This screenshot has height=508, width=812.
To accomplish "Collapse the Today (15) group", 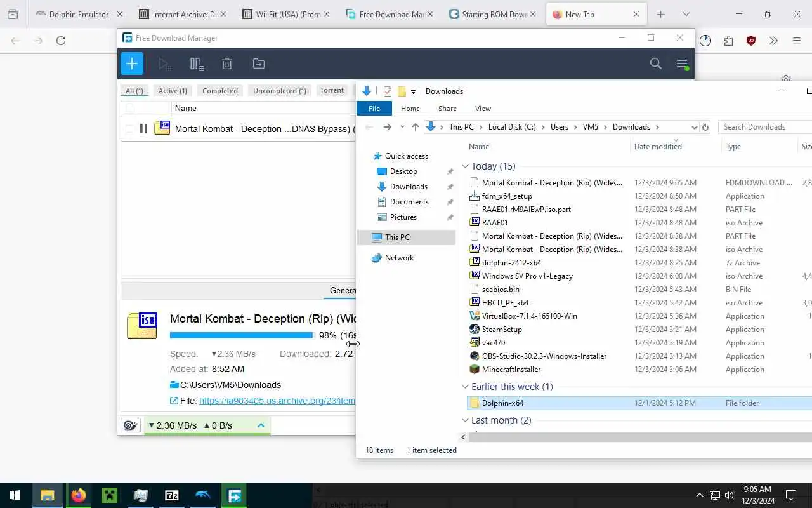I will point(465,166).
